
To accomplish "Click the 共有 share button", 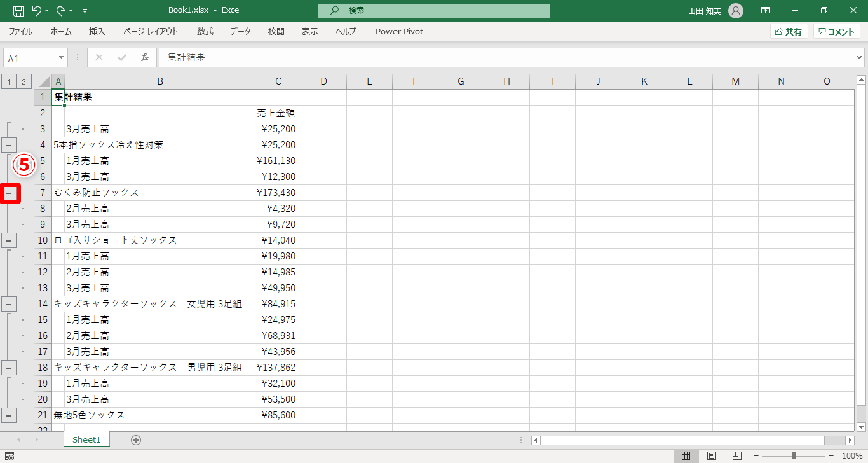I will (x=789, y=31).
